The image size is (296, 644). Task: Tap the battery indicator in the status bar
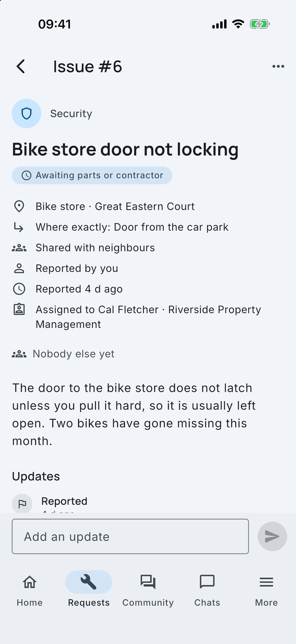pos(259,24)
